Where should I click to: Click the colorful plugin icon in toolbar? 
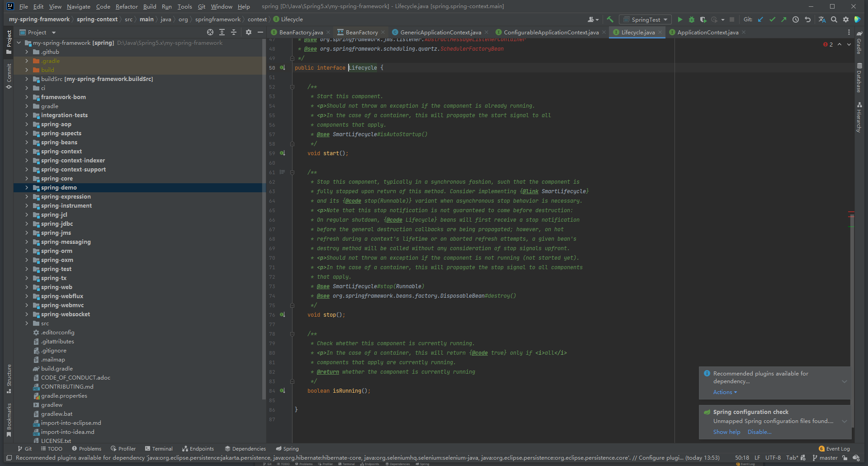(858, 19)
